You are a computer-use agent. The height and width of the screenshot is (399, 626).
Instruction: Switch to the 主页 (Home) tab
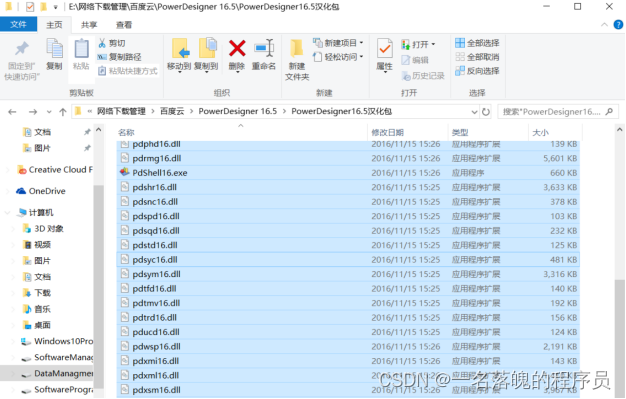click(x=54, y=25)
